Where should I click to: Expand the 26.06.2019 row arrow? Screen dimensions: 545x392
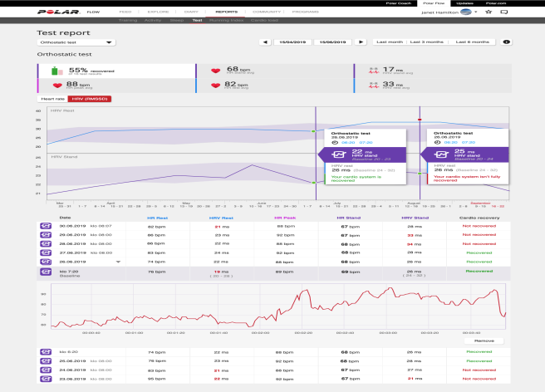click(x=117, y=261)
